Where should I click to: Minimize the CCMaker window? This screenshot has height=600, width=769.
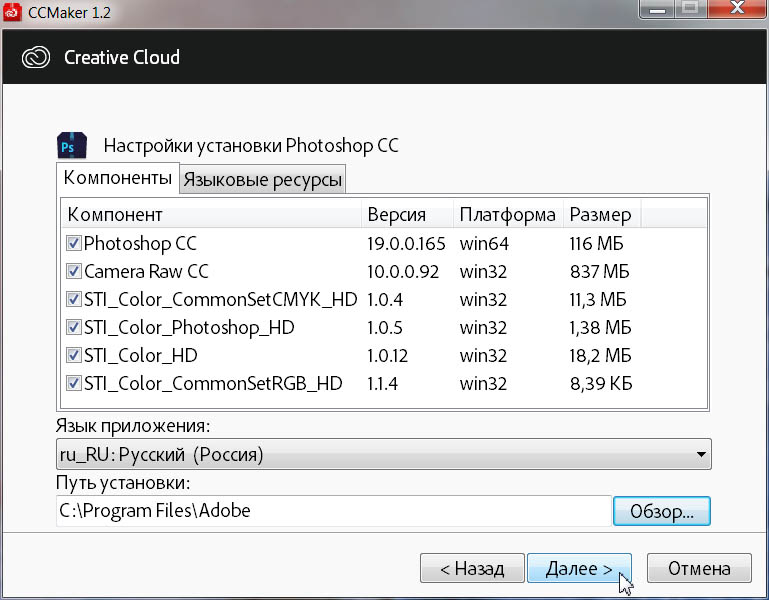658,9
